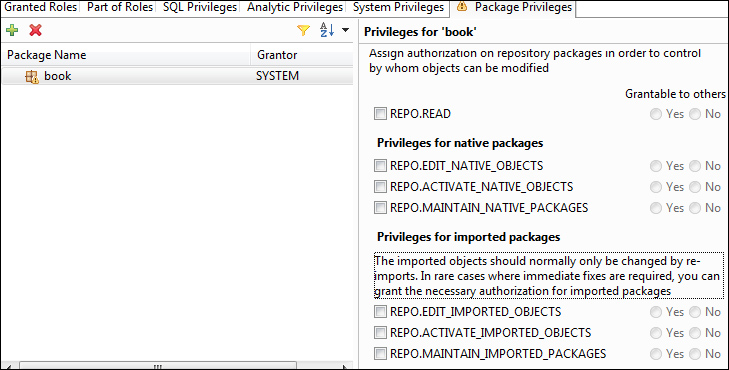Select No for REPO.EDIT_IMPORTED_OBJECTS
This screenshot has width=729, height=370.
tap(695, 312)
